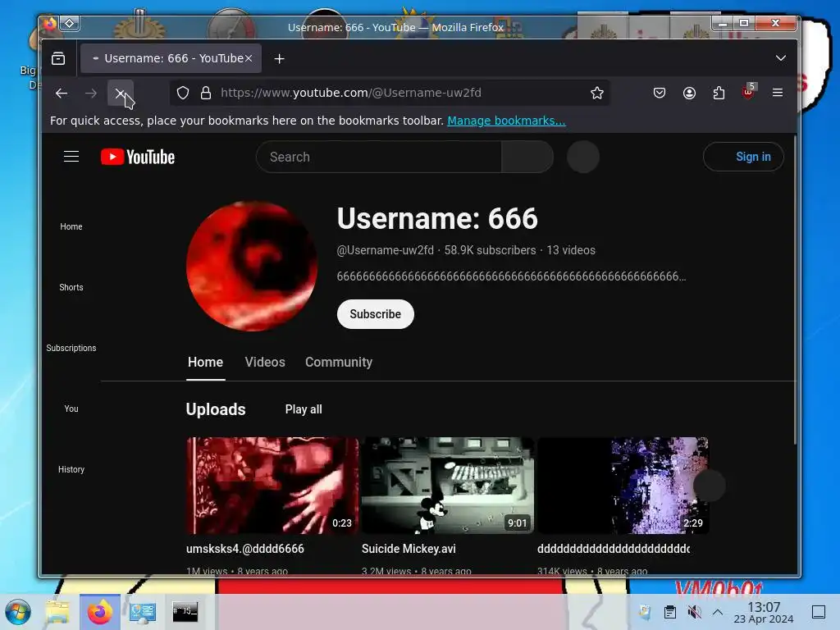Open History in the YouTube sidebar
Screen dimensions: 840x630
pos(71,469)
